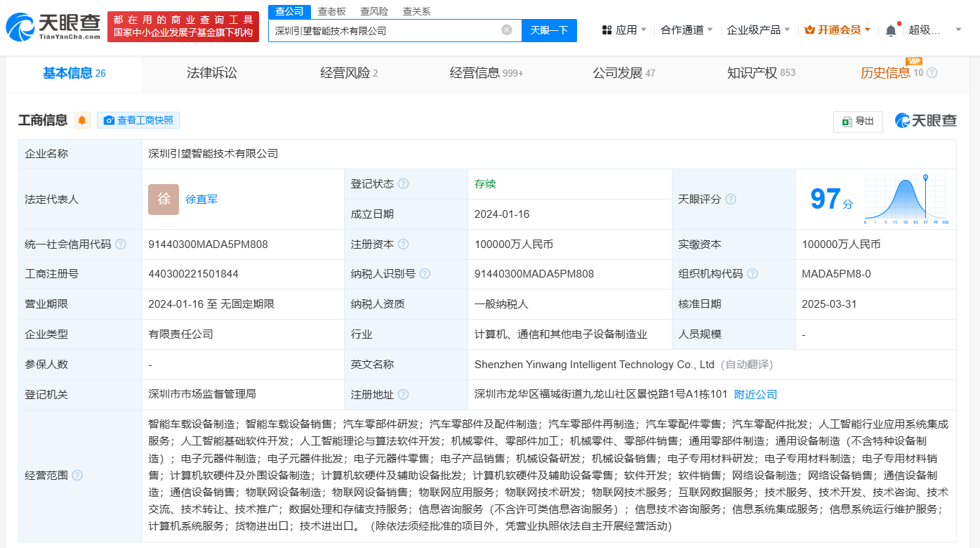
Task: Click the help icon beside 注册地址
Action: [403, 395]
